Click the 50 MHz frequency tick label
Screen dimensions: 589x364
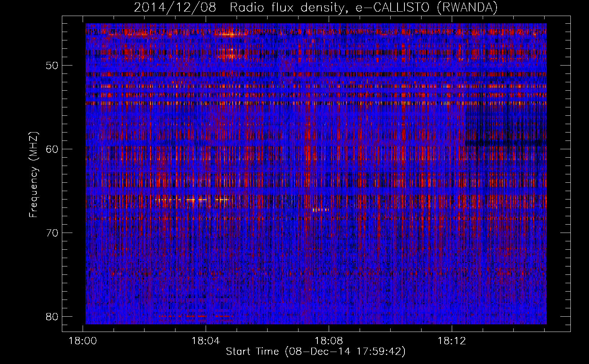52,66
